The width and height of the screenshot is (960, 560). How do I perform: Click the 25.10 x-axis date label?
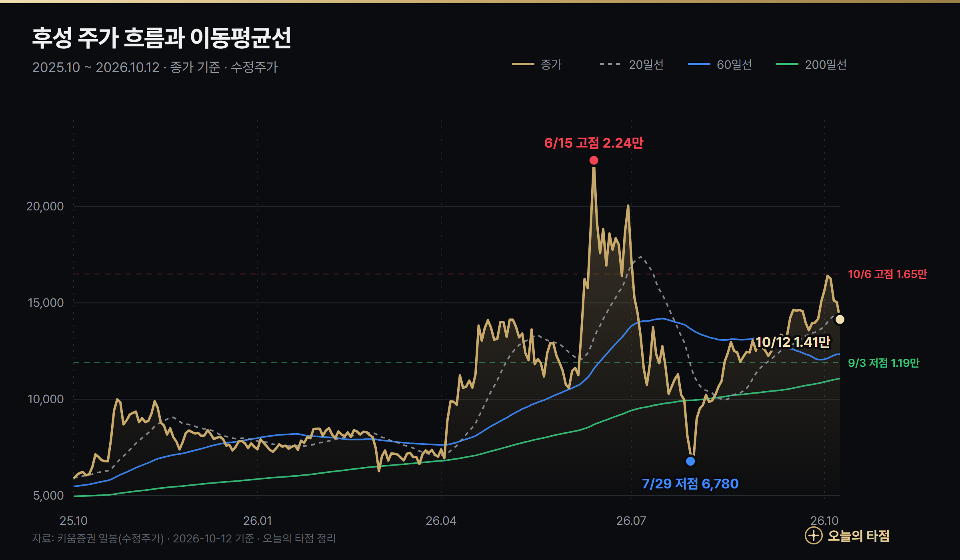tap(74, 521)
